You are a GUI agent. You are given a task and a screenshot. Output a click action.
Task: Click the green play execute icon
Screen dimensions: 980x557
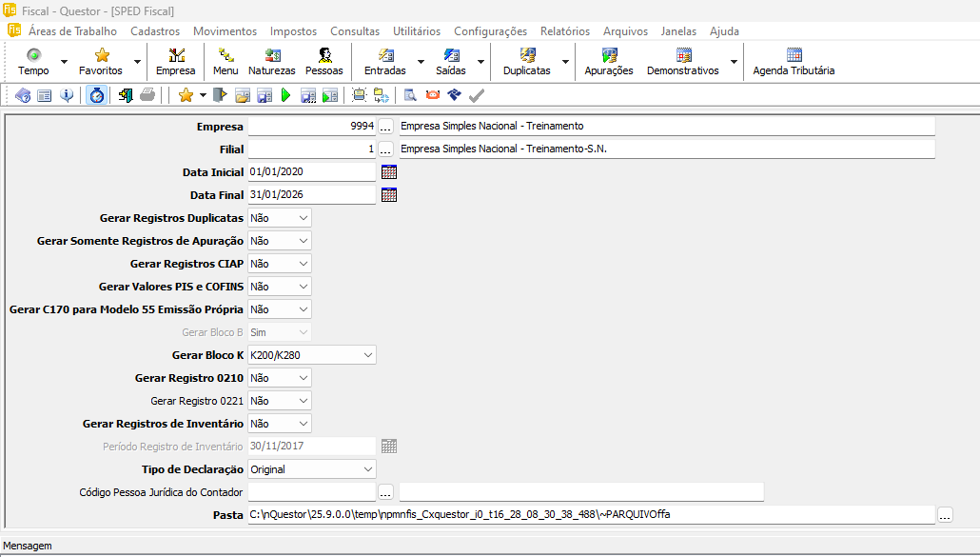pos(284,95)
